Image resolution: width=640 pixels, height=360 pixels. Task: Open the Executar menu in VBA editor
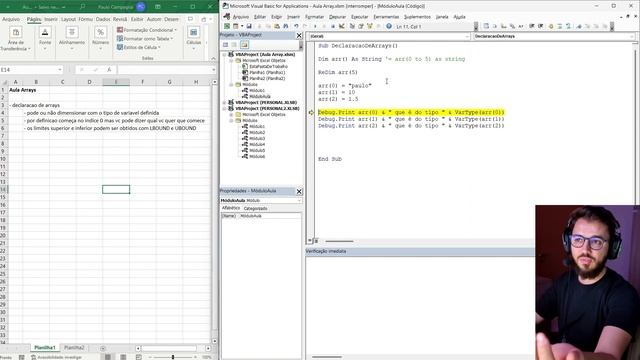[x=360, y=17]
